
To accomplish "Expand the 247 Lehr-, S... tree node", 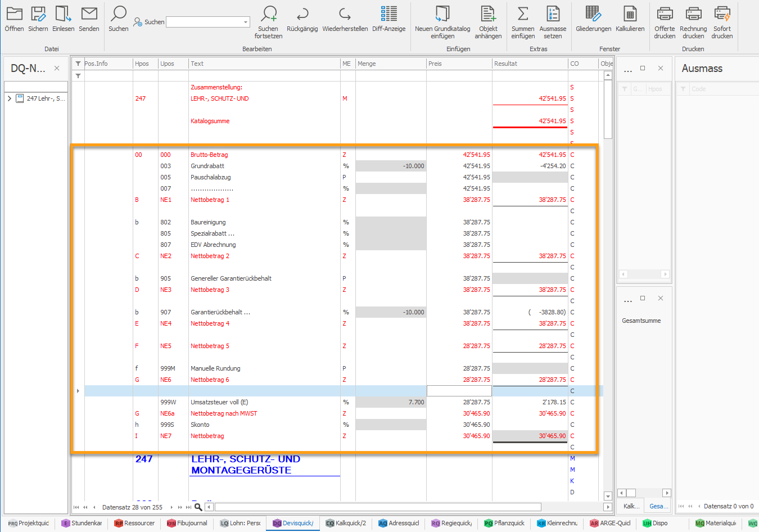I will tap(9, 98).
